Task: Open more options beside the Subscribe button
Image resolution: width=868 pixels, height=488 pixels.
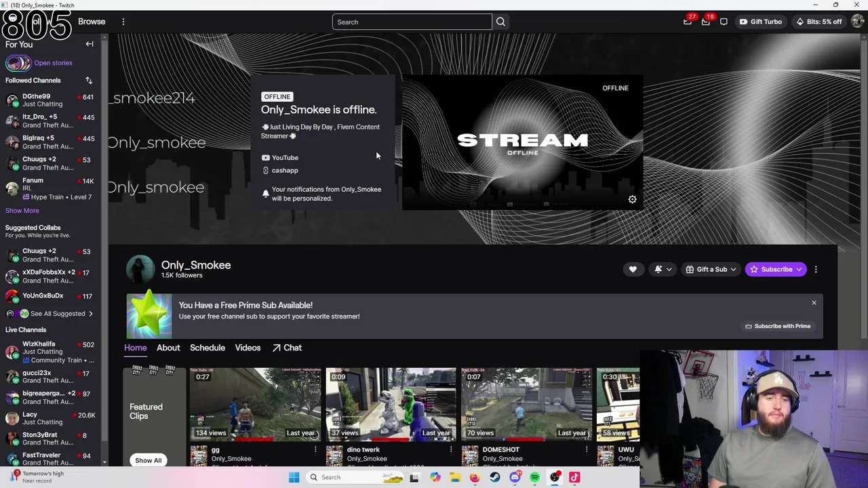Action: (x=816, y=269)
